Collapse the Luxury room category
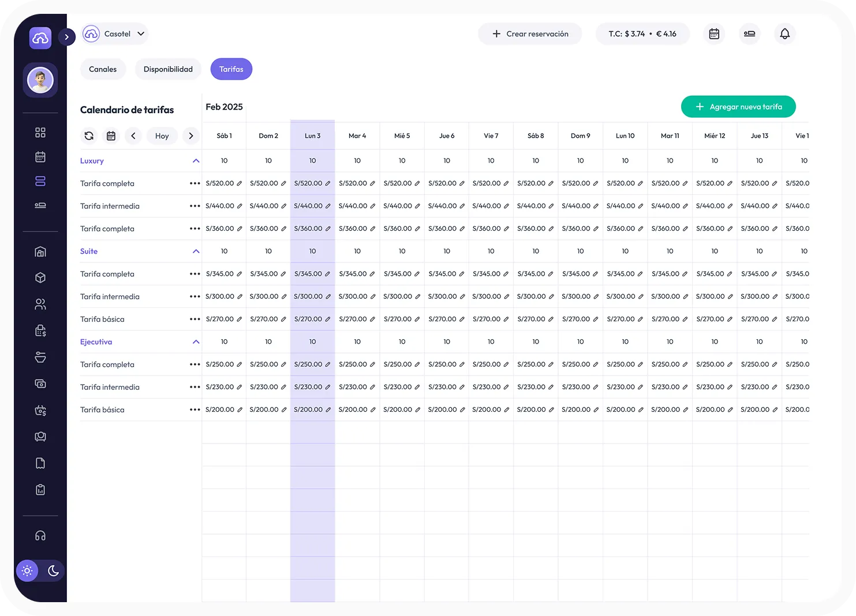 click(x=196, y=161)
